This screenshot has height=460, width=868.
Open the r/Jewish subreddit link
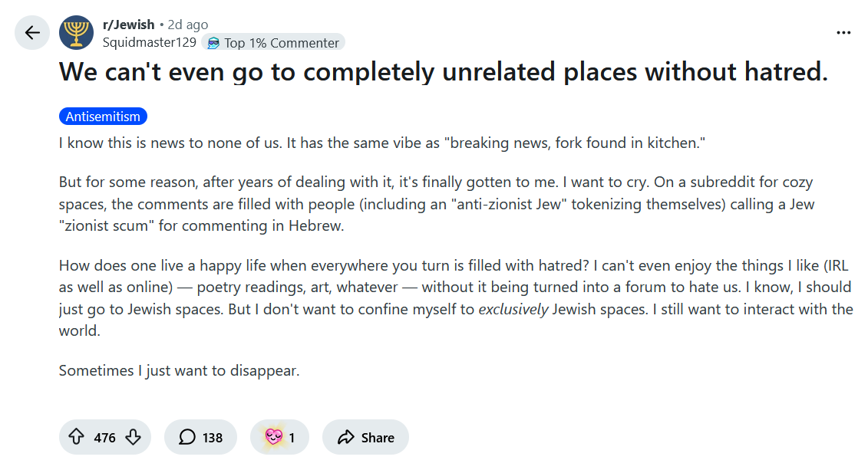(128, 25)
